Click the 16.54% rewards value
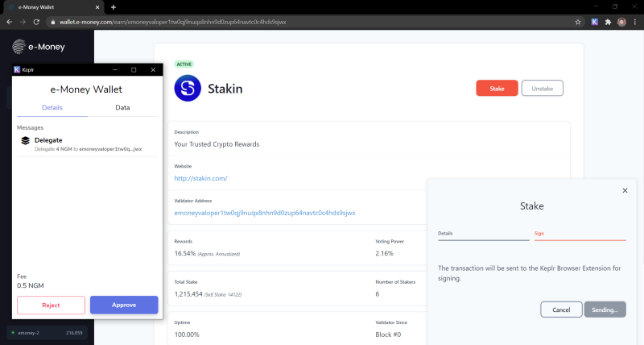 [185, 253]
